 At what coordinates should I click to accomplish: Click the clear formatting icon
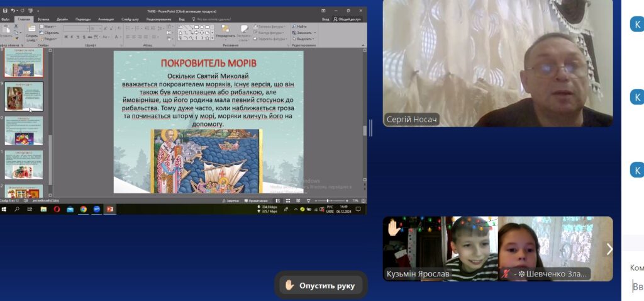(x=119, y=29)
